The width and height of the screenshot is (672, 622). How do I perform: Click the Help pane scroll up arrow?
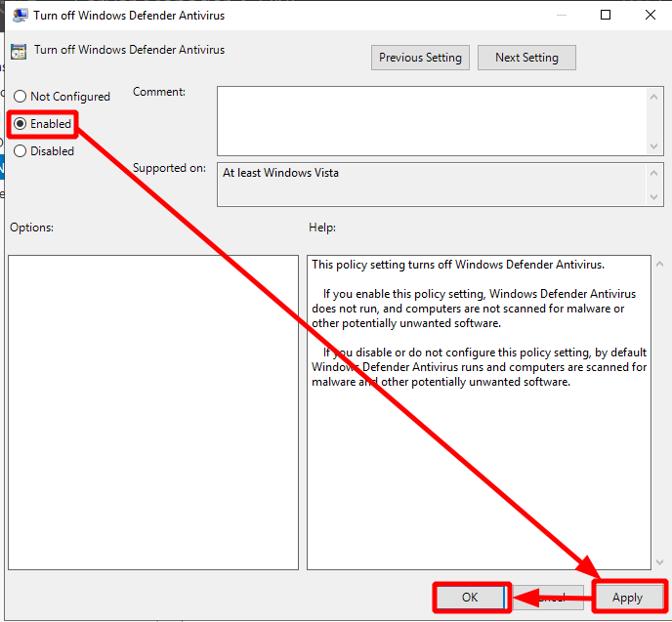(660, 264)
